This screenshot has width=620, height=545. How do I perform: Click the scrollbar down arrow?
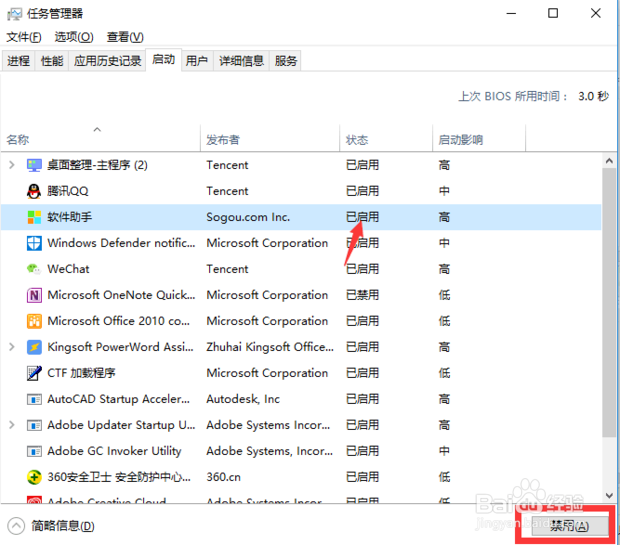pos(609,496)
